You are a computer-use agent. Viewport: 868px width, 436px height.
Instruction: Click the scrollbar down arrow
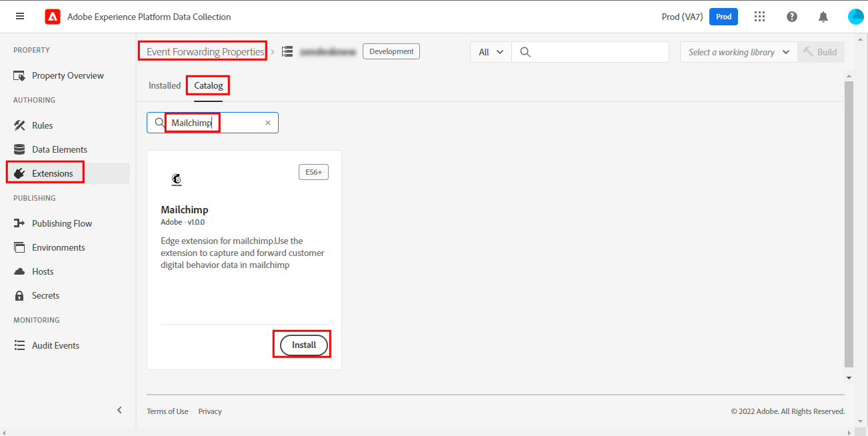849,377
